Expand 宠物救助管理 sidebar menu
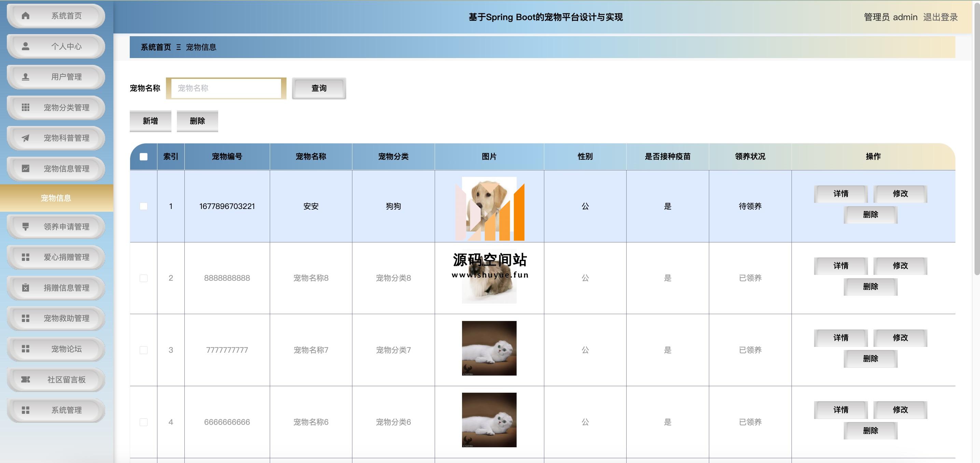Screen dimensions: 980x463 (56, 319)
